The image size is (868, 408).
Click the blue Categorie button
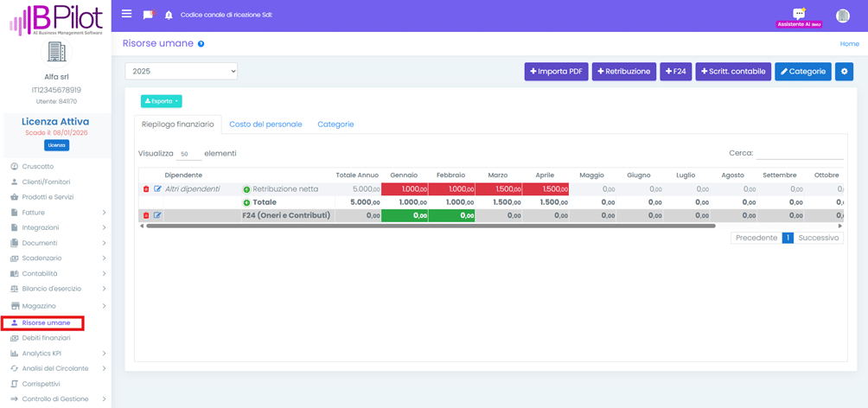pos(802,72)
